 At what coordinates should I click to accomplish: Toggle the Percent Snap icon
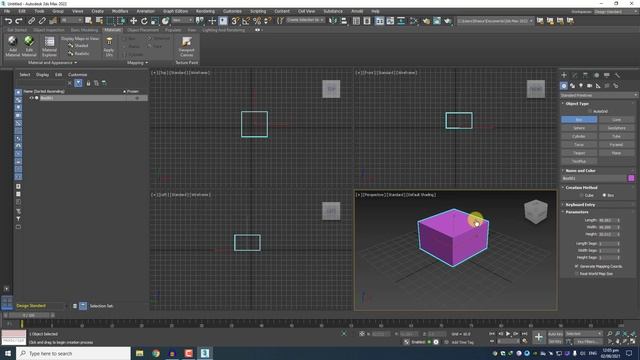click(257, 21)
